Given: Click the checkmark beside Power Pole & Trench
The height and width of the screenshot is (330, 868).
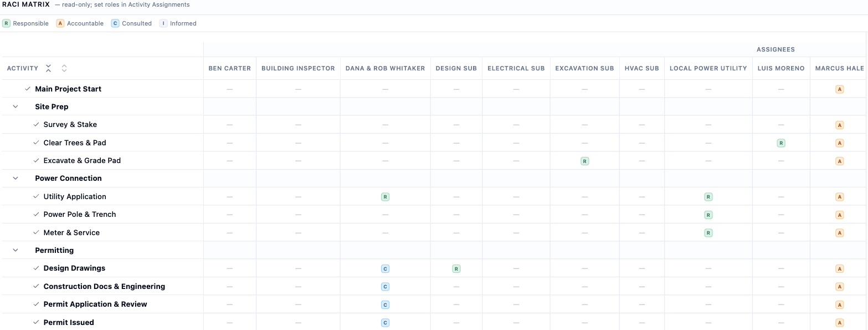Looking at the screenshot, I should tap(36, 214).
